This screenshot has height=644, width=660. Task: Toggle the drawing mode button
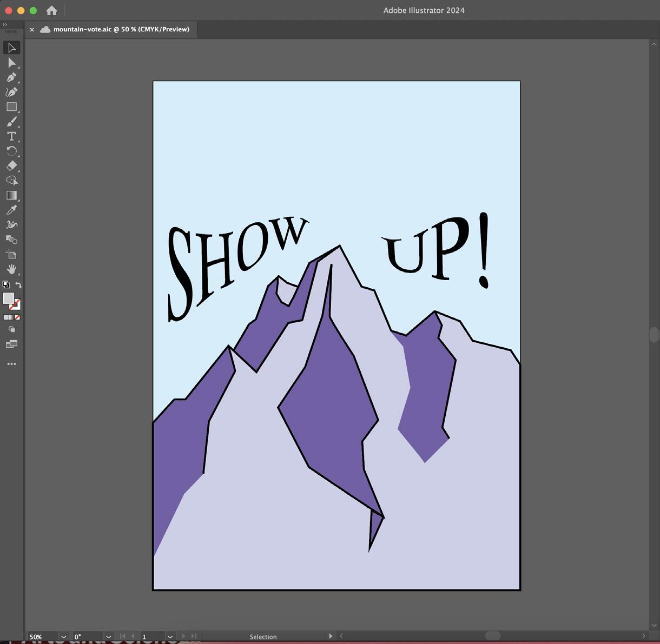click(11, 329)
